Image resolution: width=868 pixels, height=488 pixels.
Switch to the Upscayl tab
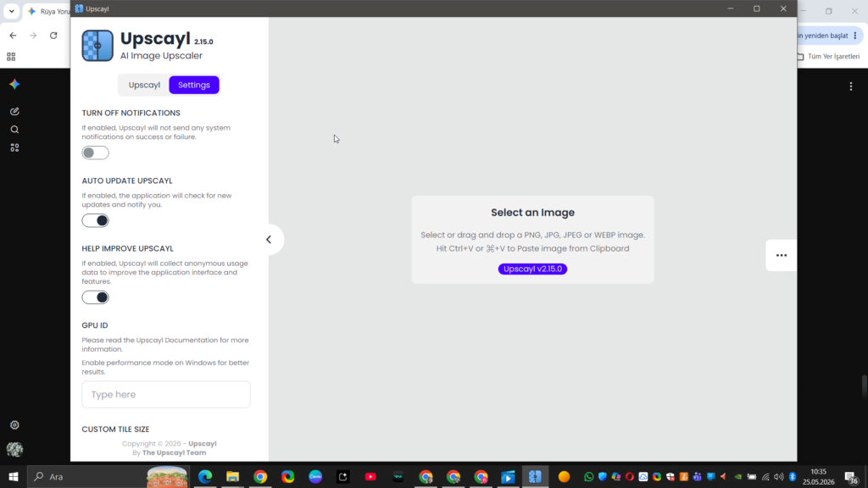pyautogui.click(x=144, y=85)
